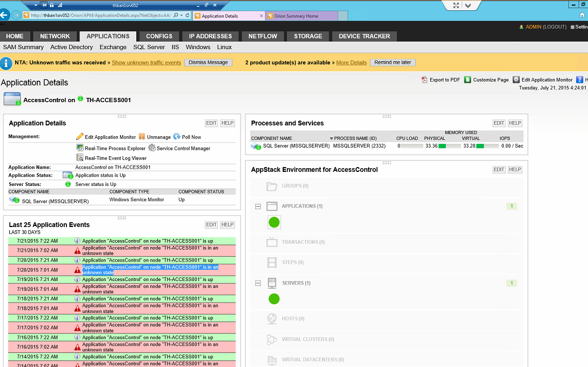This screenshot has height=367, width=588.
Task: Open the Exchange submenu item
Action: pos(113,47)
